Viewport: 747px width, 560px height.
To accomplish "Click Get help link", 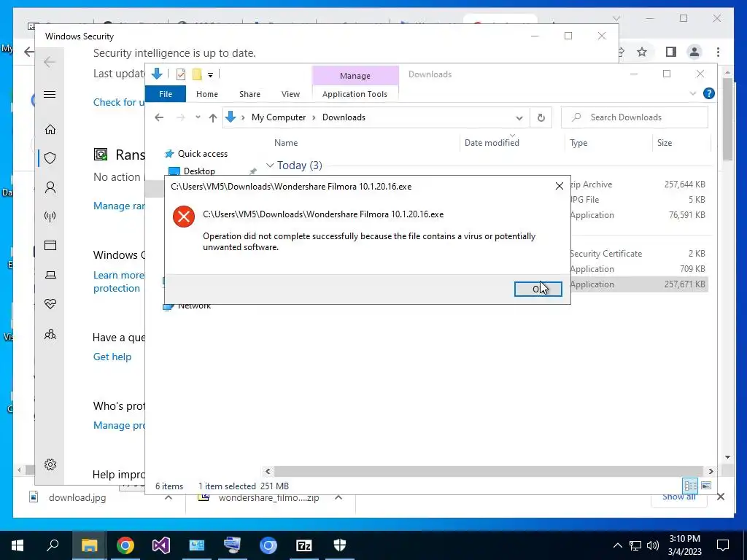I will 112,357.
